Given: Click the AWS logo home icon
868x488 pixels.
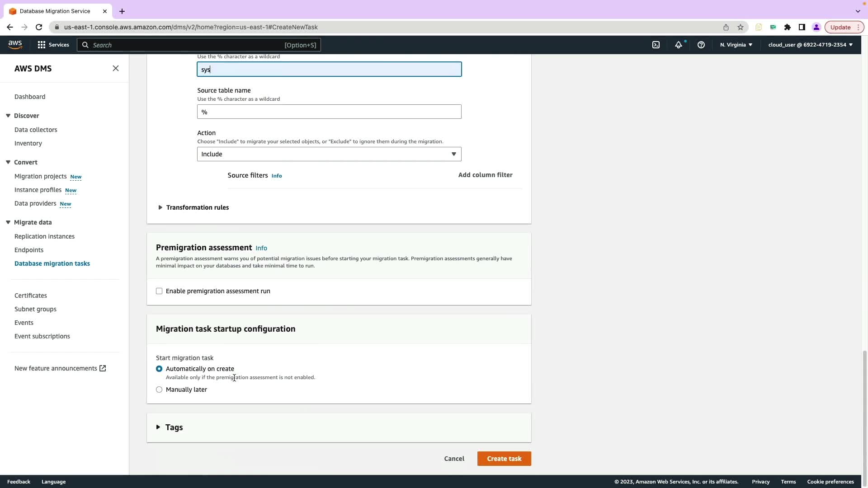Looking at the screenshot, I should 15,44.
